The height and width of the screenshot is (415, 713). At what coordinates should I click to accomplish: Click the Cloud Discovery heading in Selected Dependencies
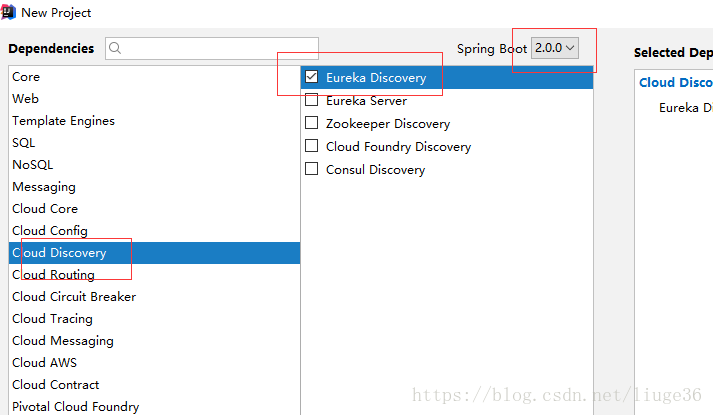pos(676,82)
